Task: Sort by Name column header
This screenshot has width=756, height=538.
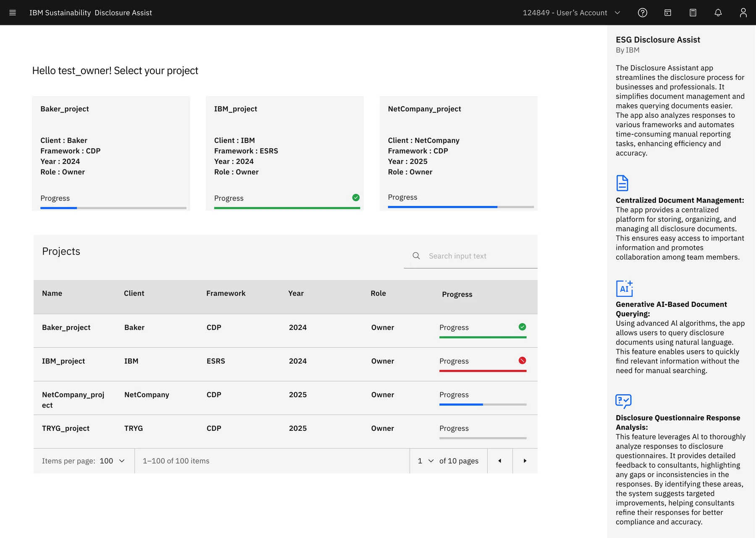Action: 52,293
